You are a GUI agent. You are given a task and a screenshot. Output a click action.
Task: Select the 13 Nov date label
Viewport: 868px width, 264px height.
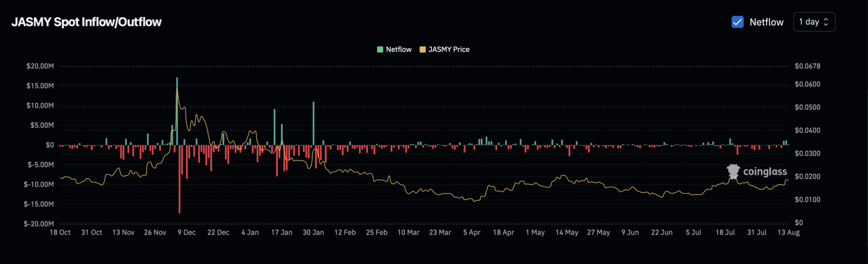(x=123, y=233)
